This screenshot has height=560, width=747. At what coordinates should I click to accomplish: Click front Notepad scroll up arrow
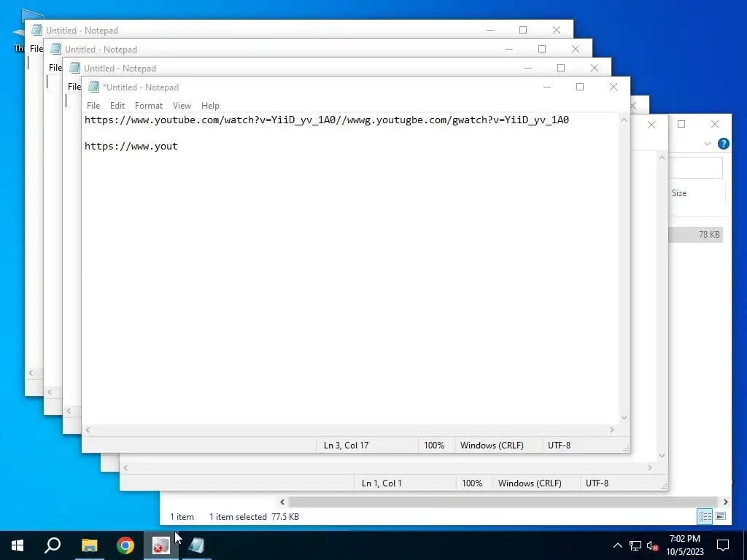click(x=624, y=120)
